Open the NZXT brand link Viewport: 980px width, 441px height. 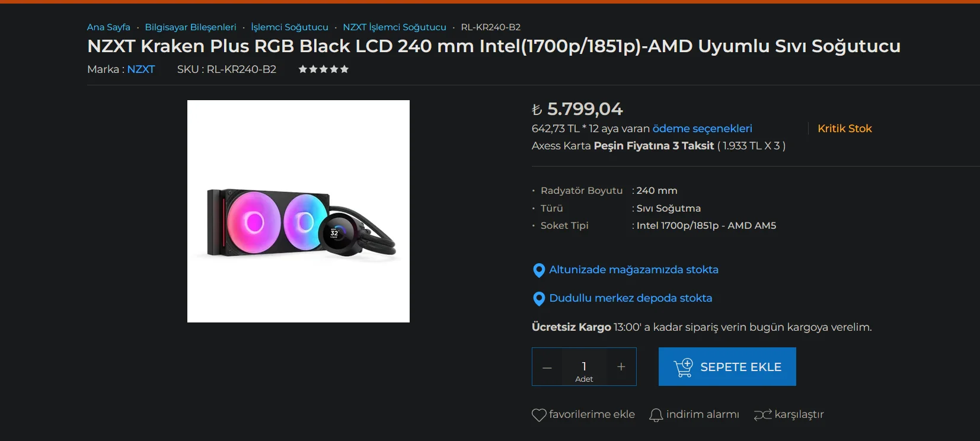[x=141, y=69]
